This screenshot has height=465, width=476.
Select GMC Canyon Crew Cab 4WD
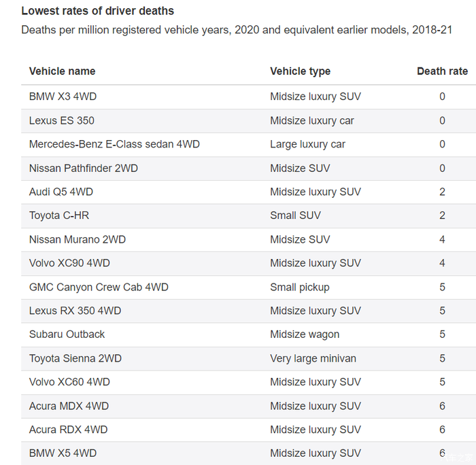(99, 287)
